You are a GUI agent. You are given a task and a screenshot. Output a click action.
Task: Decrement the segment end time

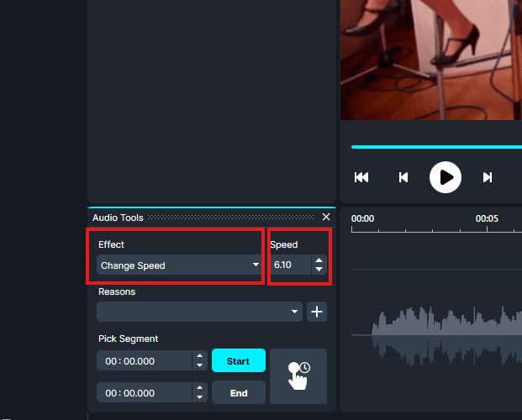[199, 397]
